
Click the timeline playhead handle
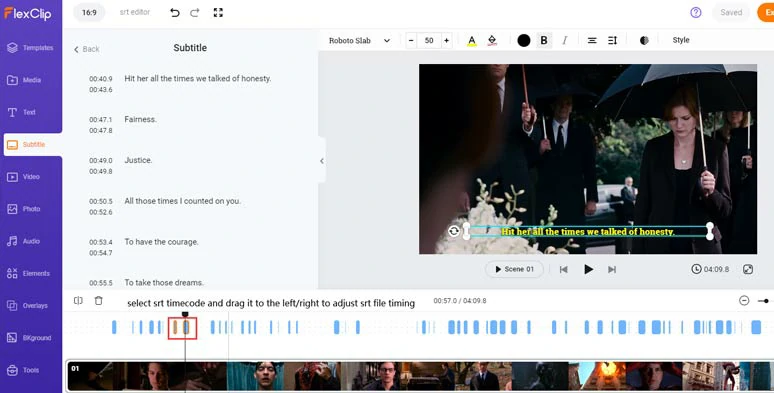[x=185, y=314]
